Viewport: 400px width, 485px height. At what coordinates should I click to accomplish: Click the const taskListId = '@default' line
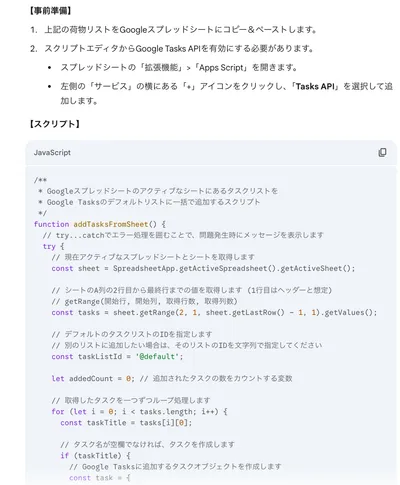pyautogui.click(x=117, y=356)
